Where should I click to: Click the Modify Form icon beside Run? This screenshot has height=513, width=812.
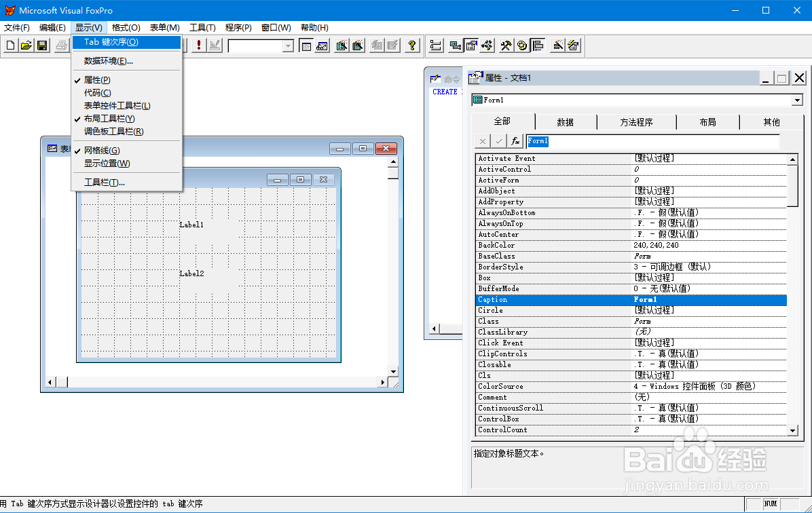[x=215, y=45]
